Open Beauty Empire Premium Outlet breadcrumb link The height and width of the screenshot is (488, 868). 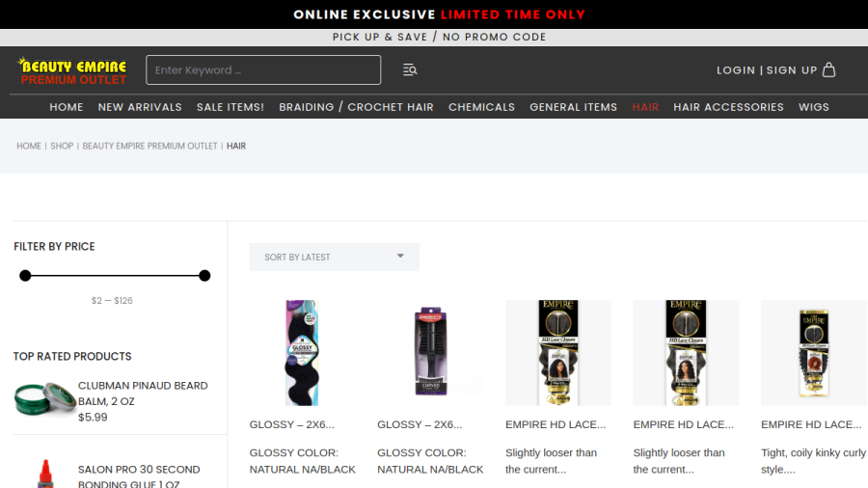[x=150, y=146]
